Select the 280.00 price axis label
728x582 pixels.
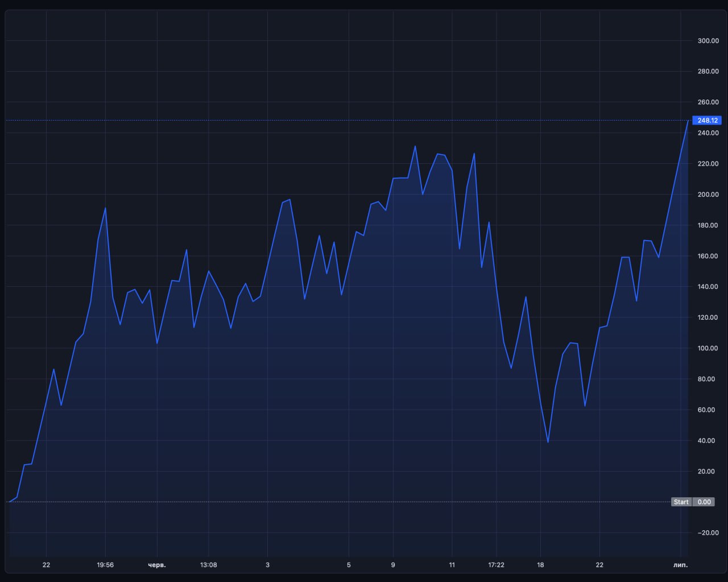pos(708,72)
